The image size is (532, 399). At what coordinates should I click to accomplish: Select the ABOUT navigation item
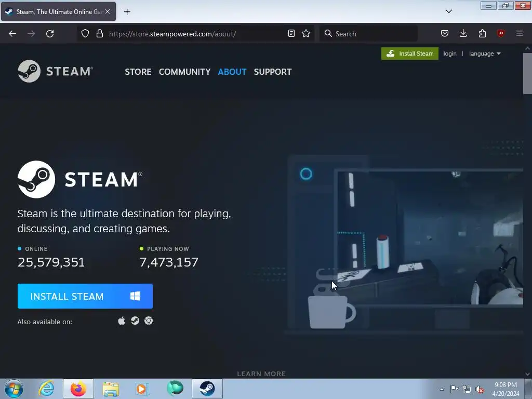pos(232,72)
